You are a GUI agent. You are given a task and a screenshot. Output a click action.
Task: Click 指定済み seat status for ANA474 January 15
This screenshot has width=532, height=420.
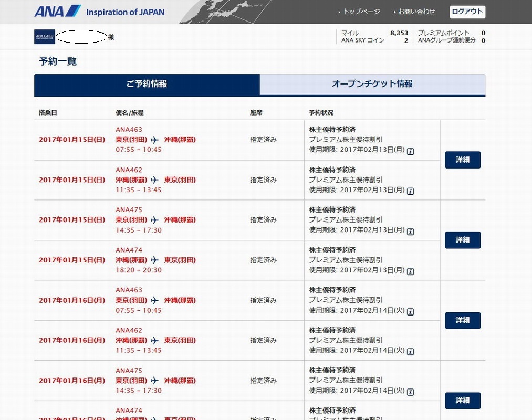tap(263, 260)
